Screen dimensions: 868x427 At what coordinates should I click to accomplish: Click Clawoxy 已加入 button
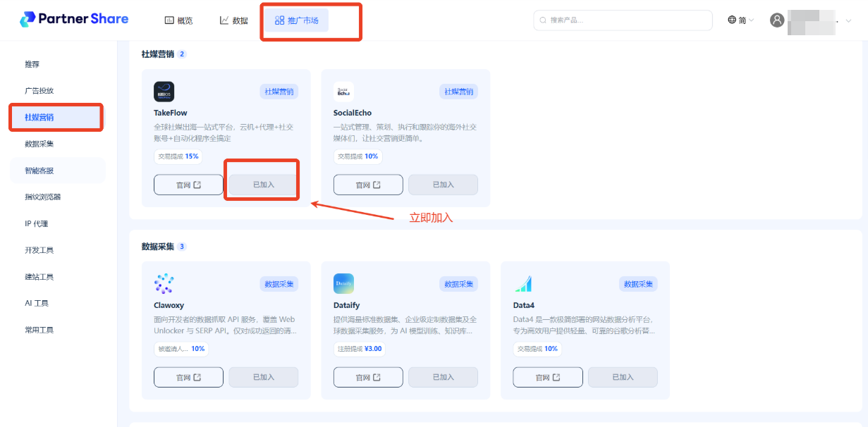(264, 377)
